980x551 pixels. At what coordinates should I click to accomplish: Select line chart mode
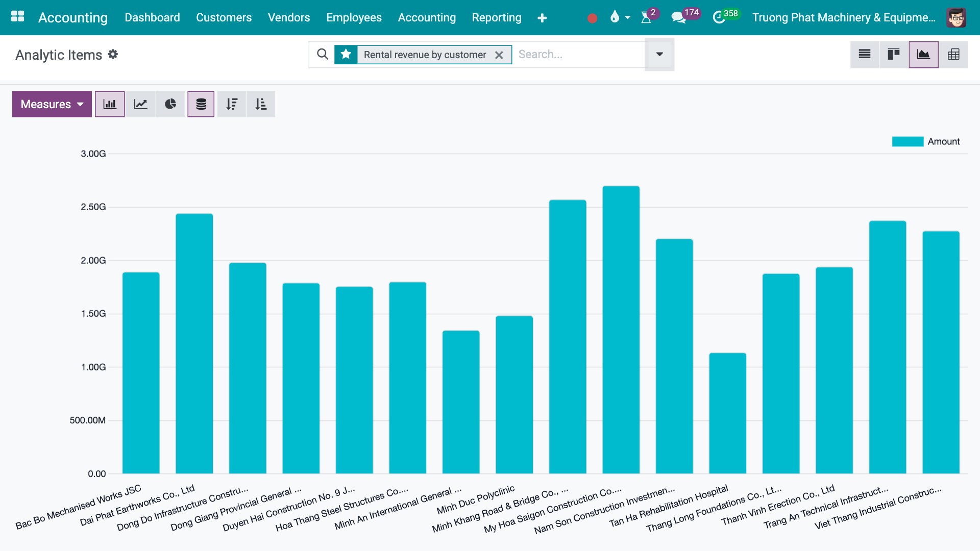(x=140, y=104)
